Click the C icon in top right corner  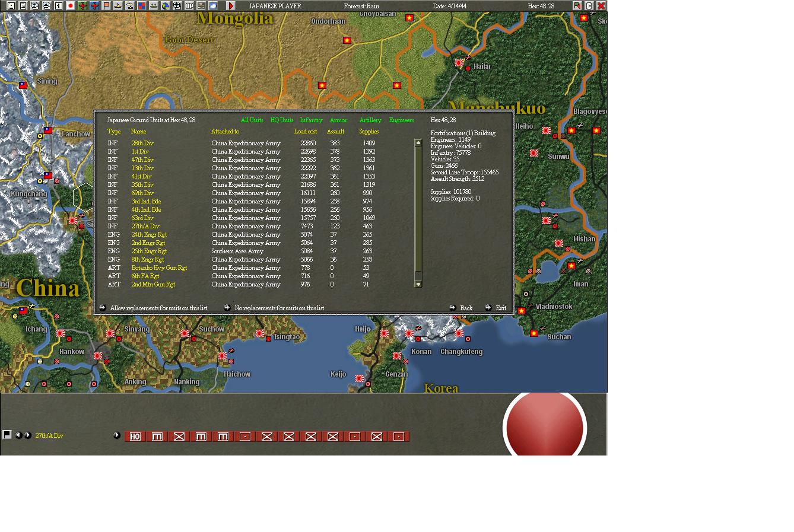pyautogui.click(x=589, y=6)
